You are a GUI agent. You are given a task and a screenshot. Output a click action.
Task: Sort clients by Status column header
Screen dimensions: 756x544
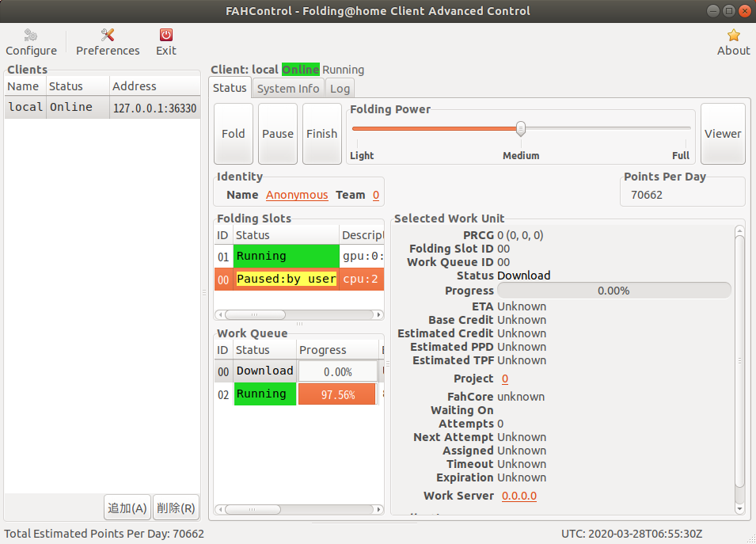pyautogui.click(x=78, y=86)
